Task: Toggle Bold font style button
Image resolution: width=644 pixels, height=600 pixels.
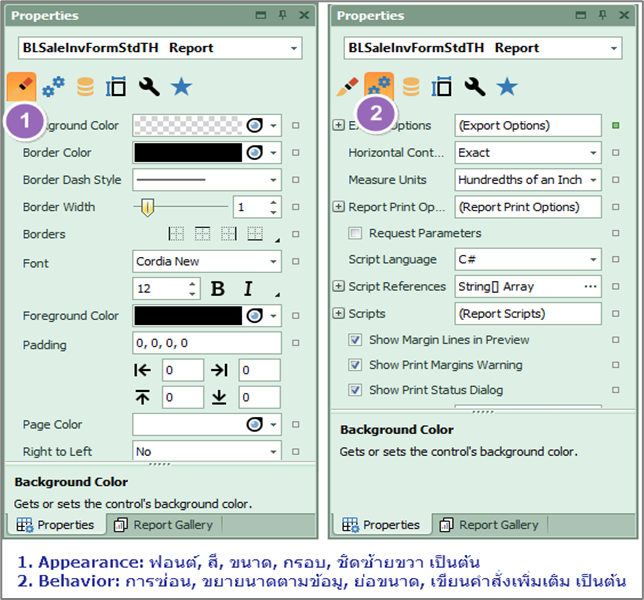Action: (x=218, y=289)
